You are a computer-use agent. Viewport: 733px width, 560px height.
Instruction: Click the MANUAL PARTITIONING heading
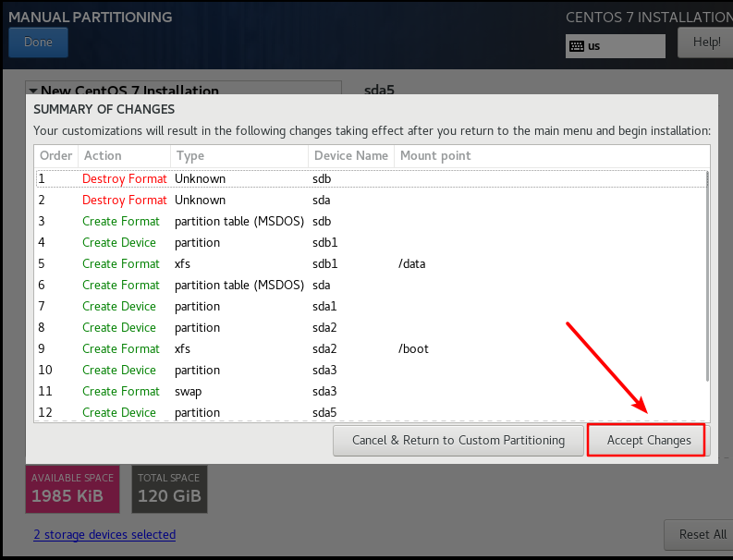pyautogui.click(x=91, y=18)
